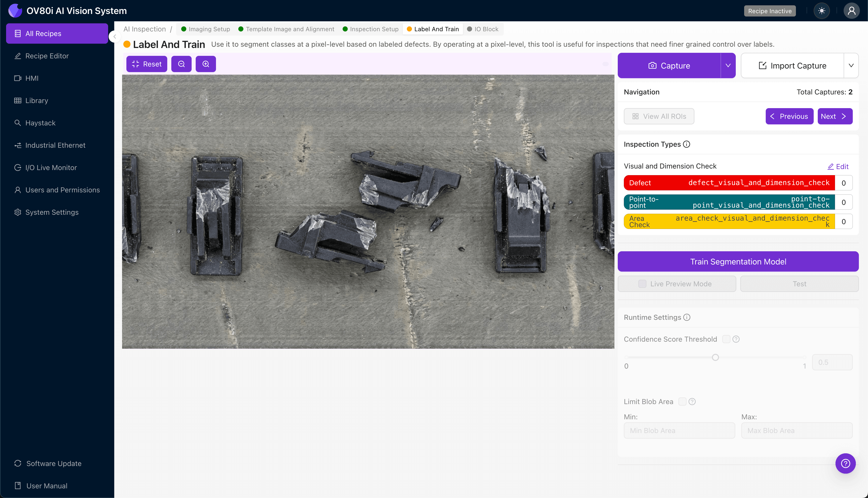
Task: Toggle the light/dark theme sun icon
Action: click(x=822, y=11)
